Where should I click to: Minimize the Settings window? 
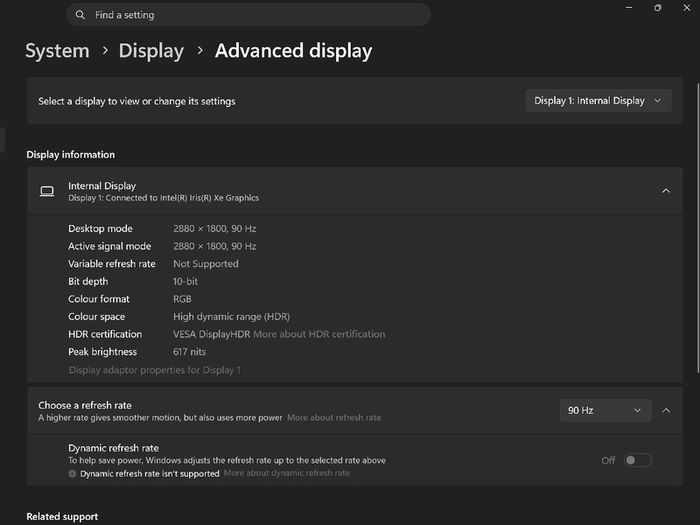tap(629, 8)
